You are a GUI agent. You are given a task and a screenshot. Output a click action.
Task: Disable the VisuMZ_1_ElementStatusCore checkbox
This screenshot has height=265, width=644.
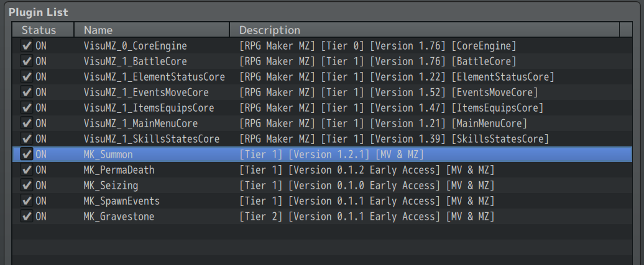[27, 77]
